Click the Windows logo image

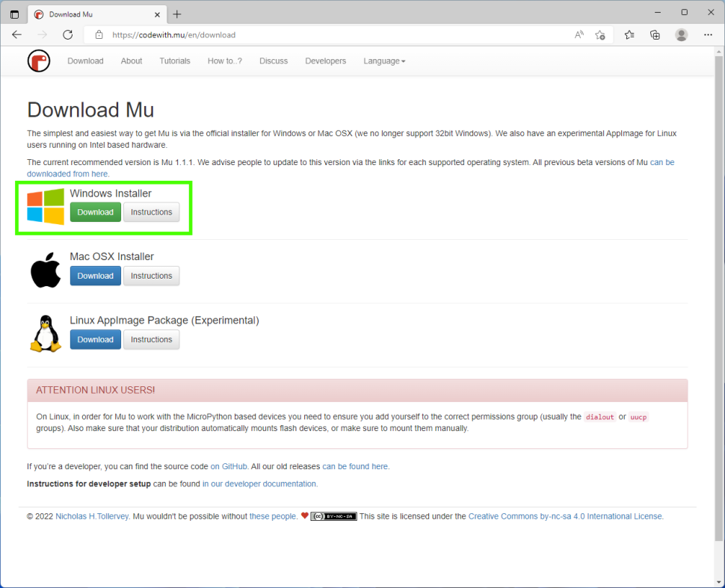(x=46, y=206)
